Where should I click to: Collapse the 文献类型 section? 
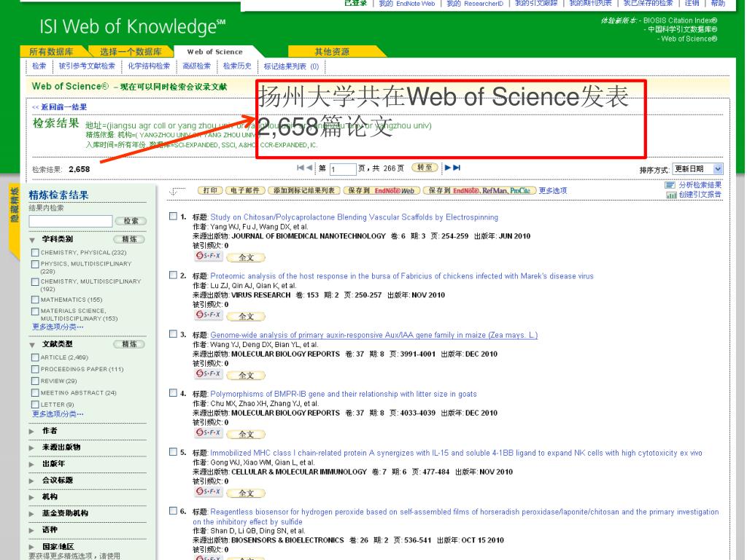pos(32,345)
